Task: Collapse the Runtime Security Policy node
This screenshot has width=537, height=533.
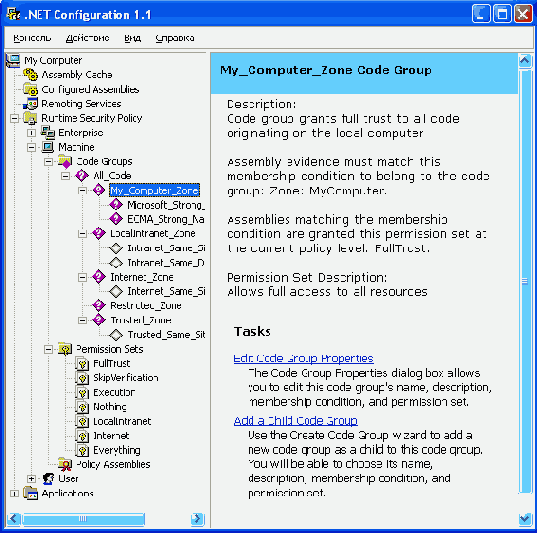Action: [x=14, y=119]
